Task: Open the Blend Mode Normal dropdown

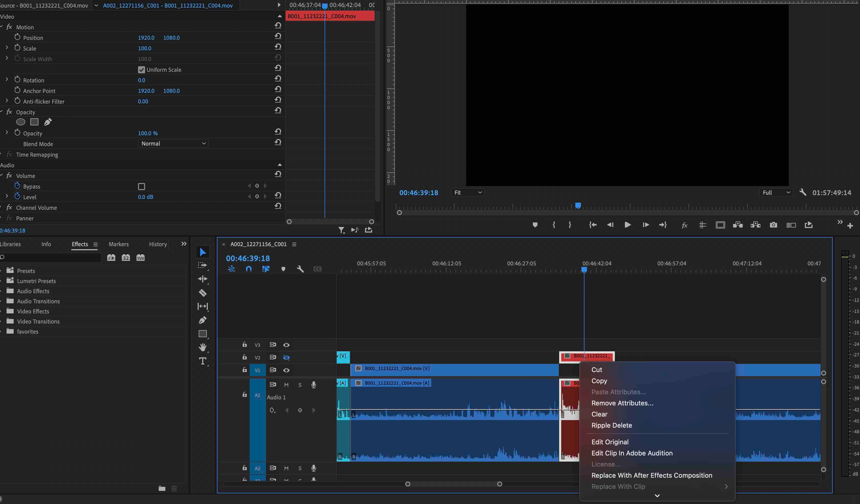Action: pos(173,144)
